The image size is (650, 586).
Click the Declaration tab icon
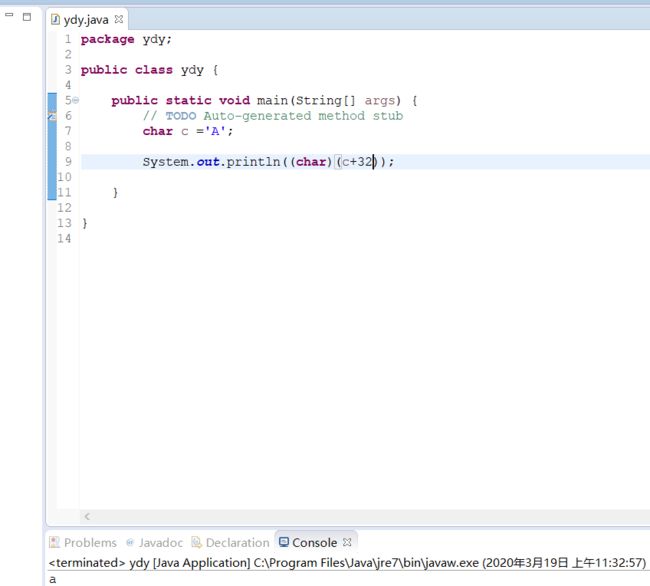[196, 542]
